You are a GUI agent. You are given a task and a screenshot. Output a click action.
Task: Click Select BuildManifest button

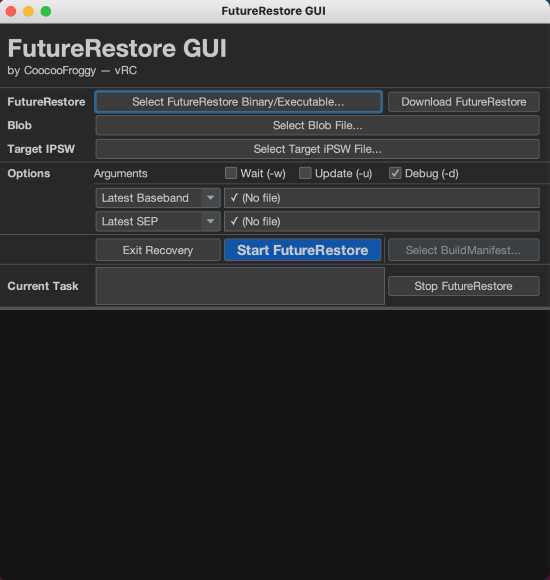pyautogui.click(x=463, y=250)
